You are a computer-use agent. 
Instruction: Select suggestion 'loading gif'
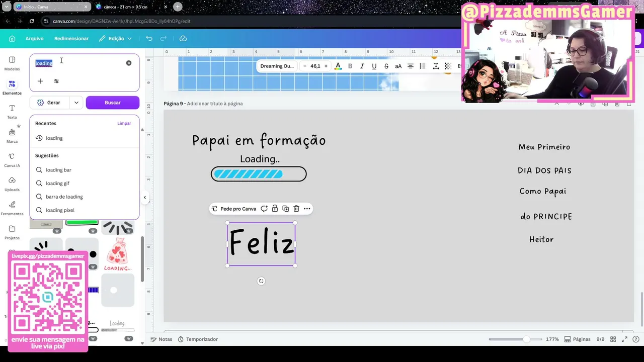click(85, 184)
